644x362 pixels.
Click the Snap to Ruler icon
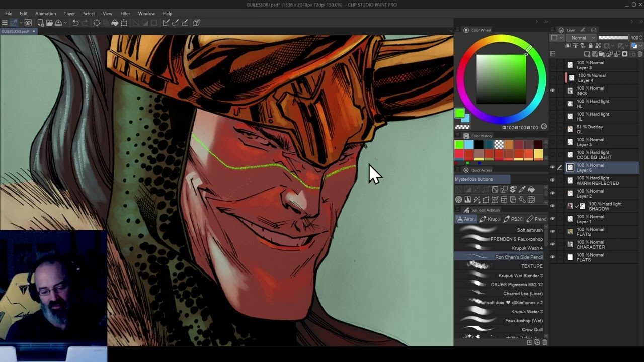[x=166, y=23]
